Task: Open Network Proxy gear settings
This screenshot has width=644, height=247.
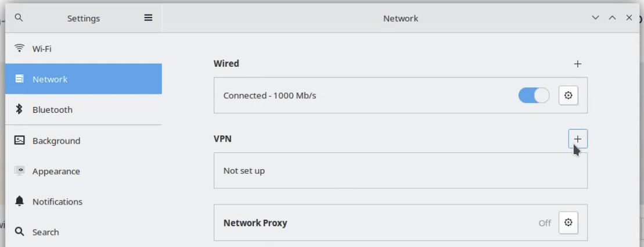Action: [568, 223]
